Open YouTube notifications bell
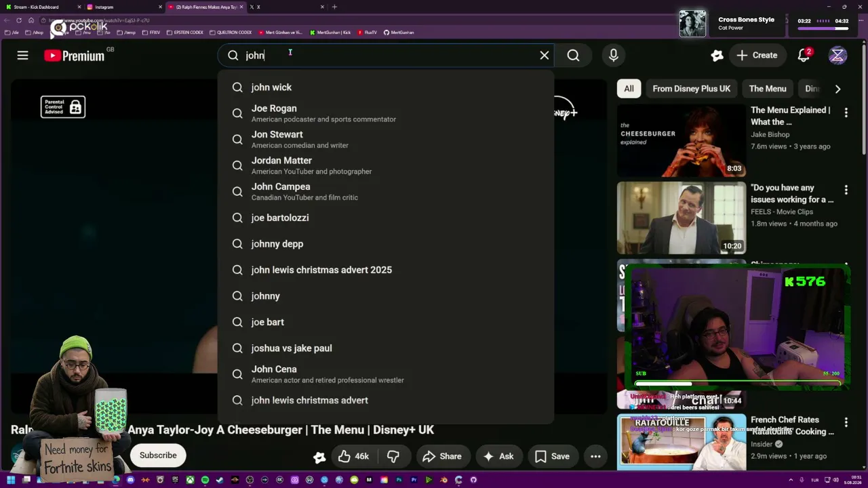The image size is (868, 488). pos(804,56)
